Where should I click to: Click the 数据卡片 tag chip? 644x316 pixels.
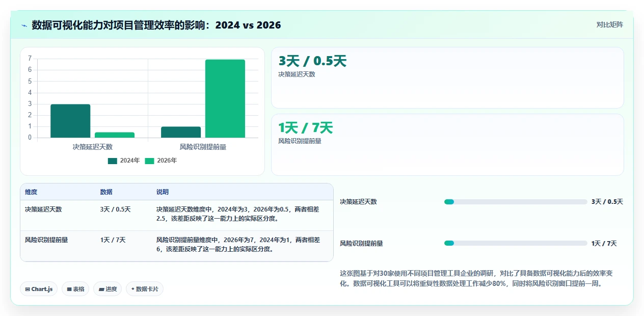click(145, 289)
